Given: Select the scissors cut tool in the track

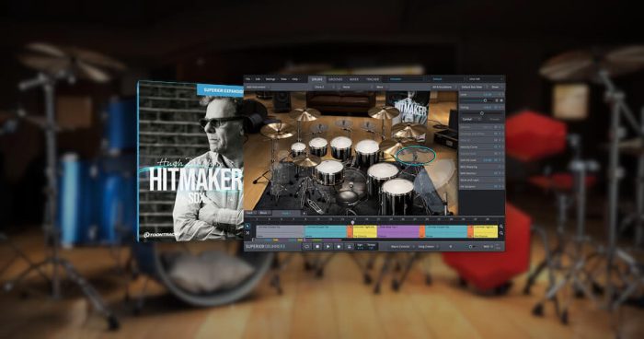Looking at the screenshot, I should [247, 233].
